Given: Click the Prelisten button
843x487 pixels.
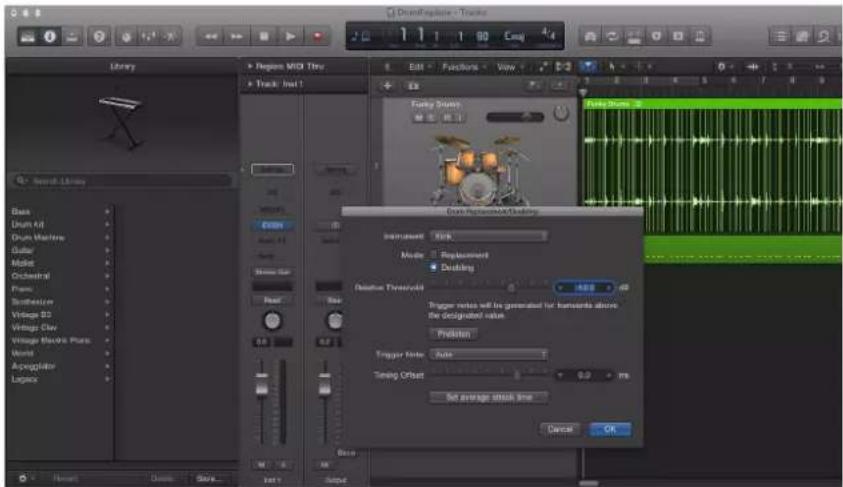Looking at the screenshot, I should point(453,334).
